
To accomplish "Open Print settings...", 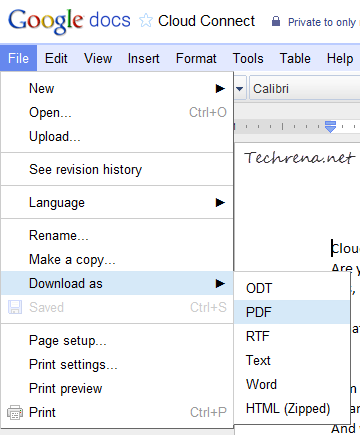I will (117, 365).
